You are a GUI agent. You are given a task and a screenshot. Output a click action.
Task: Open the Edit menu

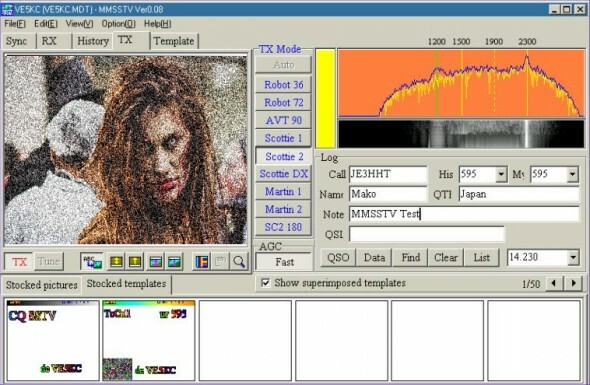[46, 24]
